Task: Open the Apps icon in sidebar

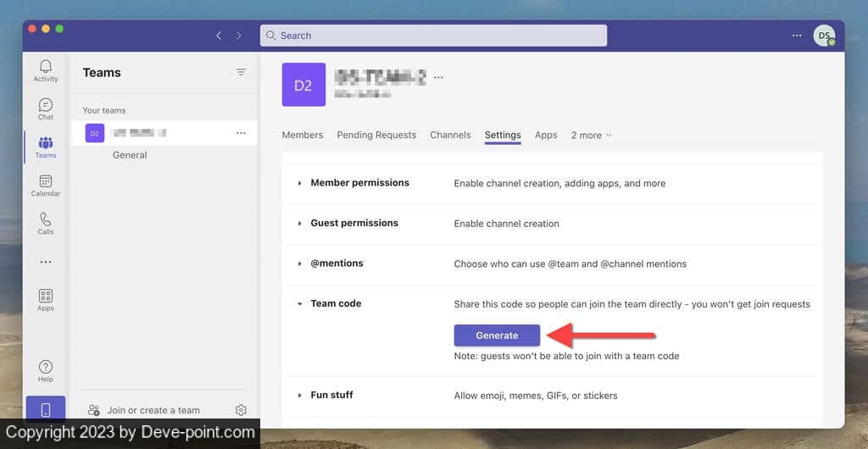Action: (46, 299)
